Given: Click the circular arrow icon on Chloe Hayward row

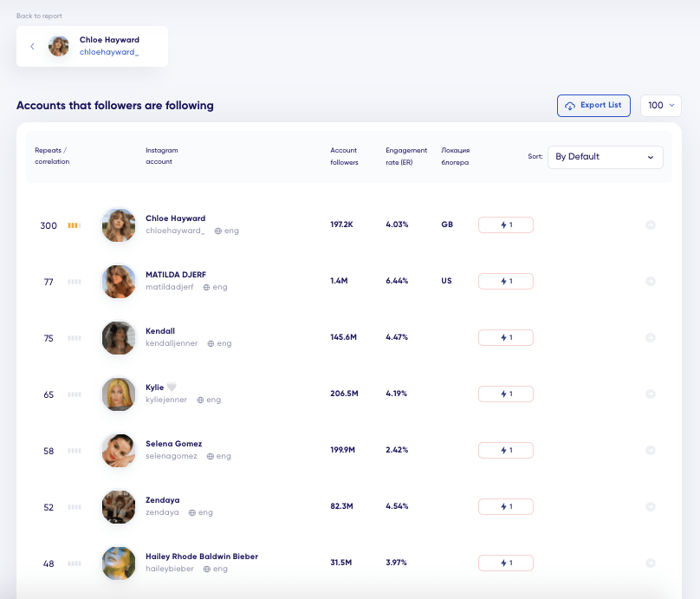Looking at the screenshot, I should tap(651, 225).
